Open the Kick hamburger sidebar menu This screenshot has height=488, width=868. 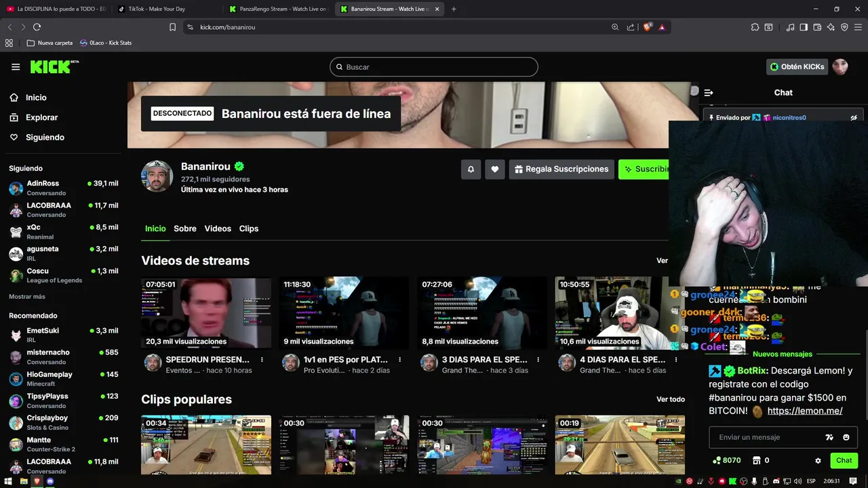pos(16,66)
